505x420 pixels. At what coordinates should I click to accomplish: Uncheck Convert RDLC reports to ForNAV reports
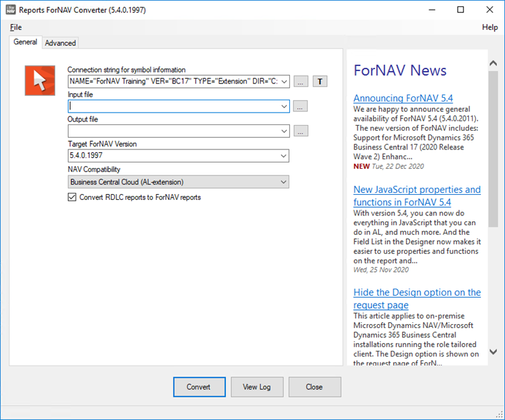72,197
